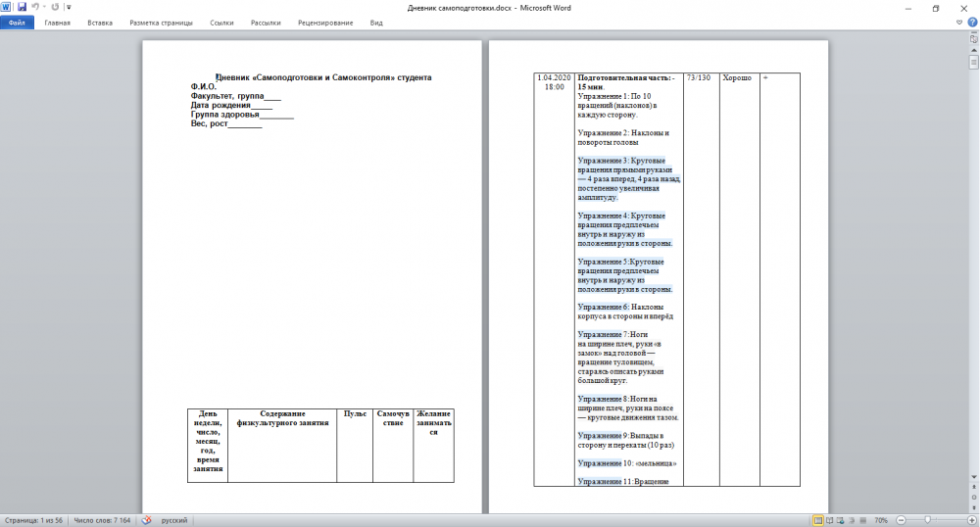Click the vertical scrollbar thumb
The image size is (980, 527).
(x=974, y=62)
